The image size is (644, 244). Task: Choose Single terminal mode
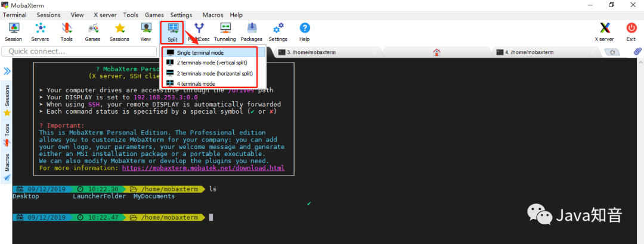point(211,53)
